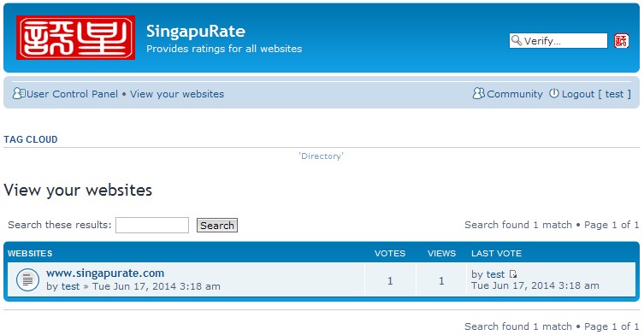Focus the Verify search field
Viewport: 644px width, 335px height.
(558, 41)
